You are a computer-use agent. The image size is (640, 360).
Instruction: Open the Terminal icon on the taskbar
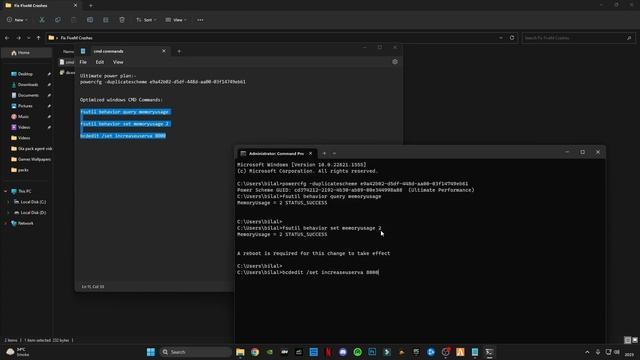[x=489, y=352]
